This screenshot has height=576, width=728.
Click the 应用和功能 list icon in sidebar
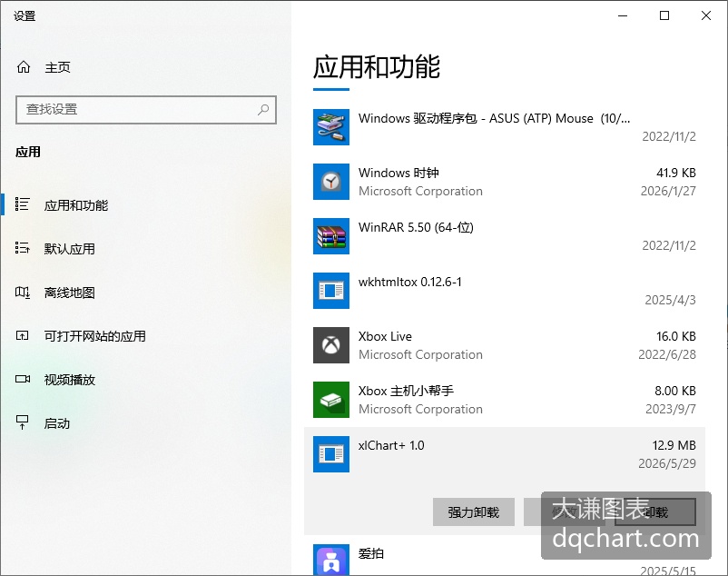tap(23, 204)
